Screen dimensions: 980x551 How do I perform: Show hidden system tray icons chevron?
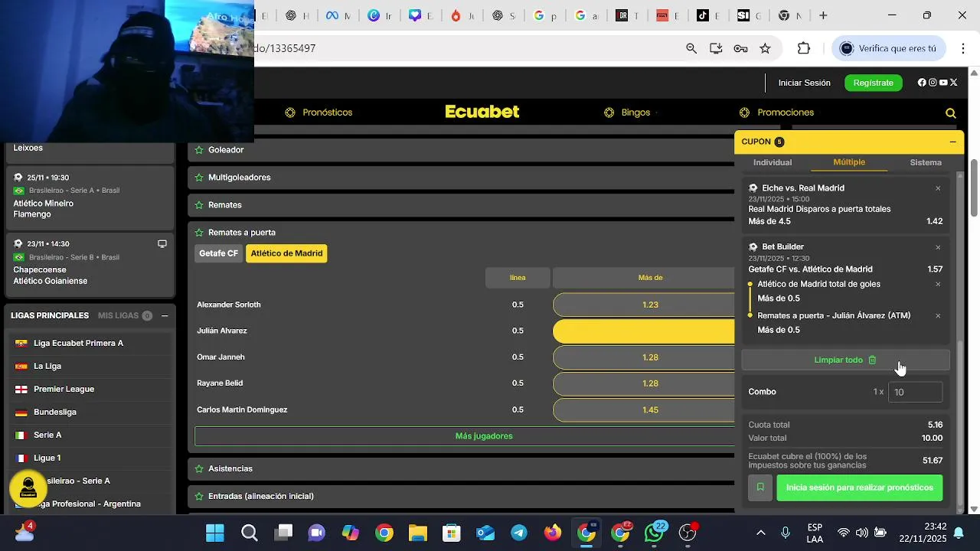[x=760, y=533]
